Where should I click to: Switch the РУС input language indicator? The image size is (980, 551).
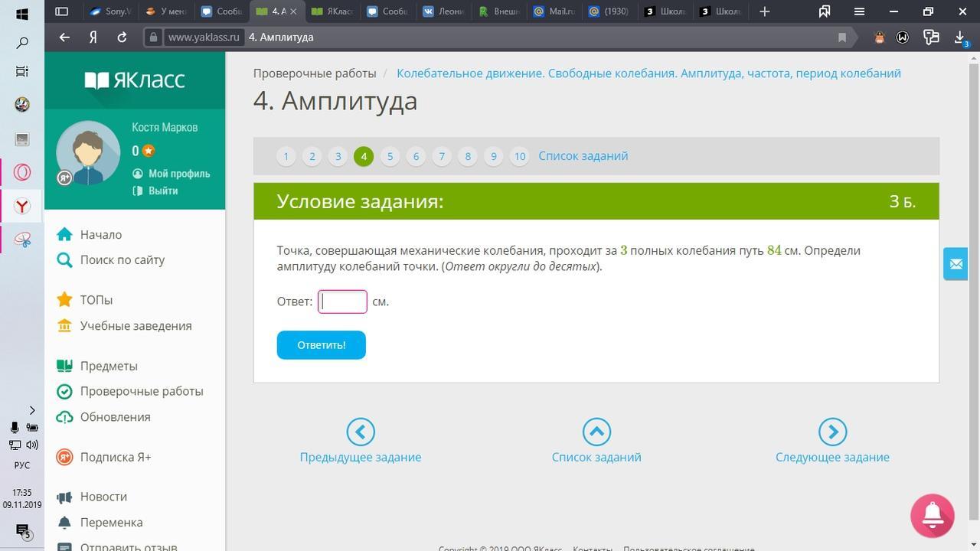coord(22,465)
